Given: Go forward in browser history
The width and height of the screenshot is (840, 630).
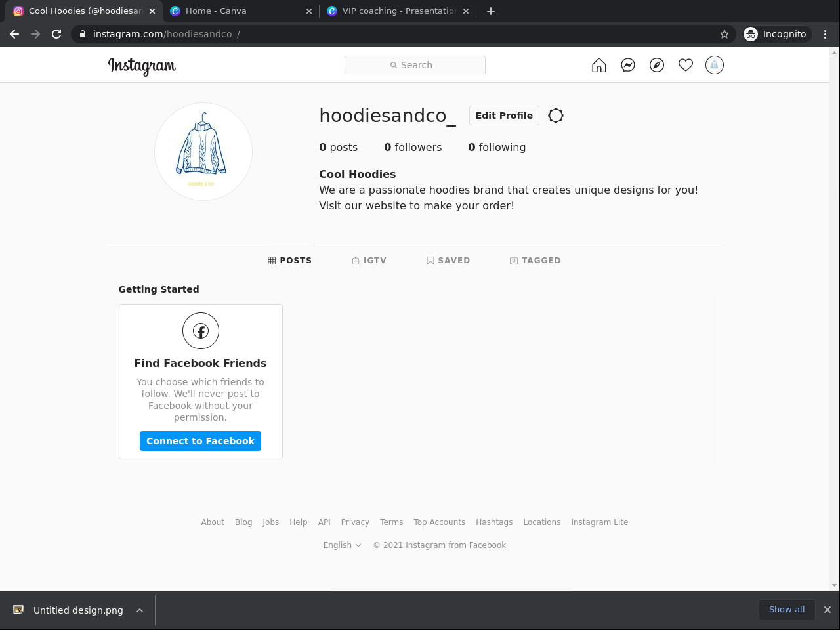Looking at the screenshot, I should click(35, 34).
